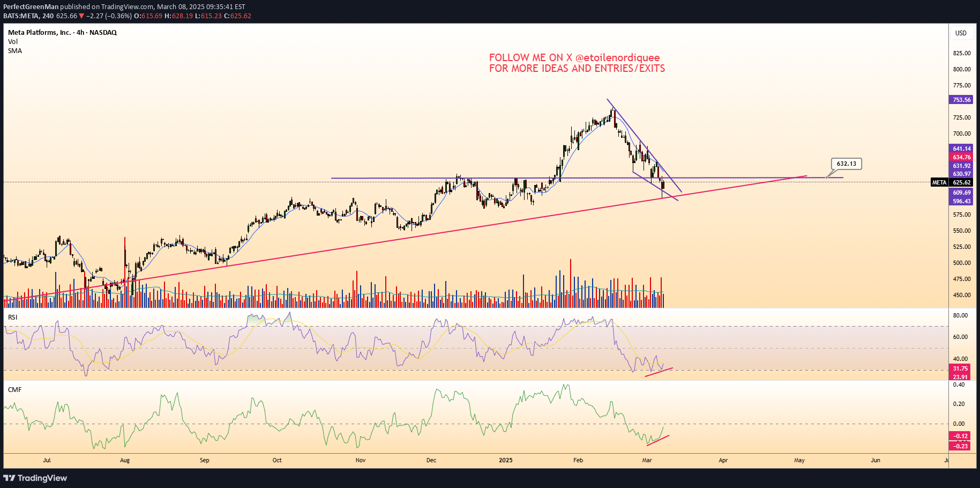The height and width of the screenshot is (488, 980).
Task: Click the Aug label on time axis
Action: coord(125,460)
